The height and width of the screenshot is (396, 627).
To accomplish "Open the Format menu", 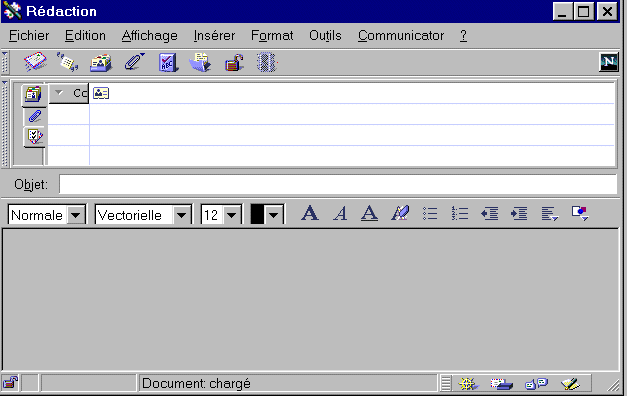I will [272, 36].
